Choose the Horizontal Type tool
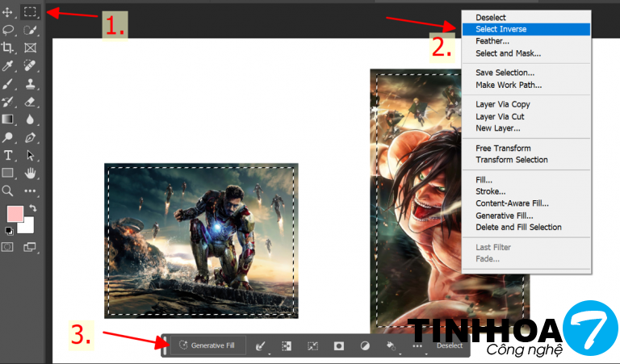The height and width of the screenshot is (364, 620). point(8,155)
